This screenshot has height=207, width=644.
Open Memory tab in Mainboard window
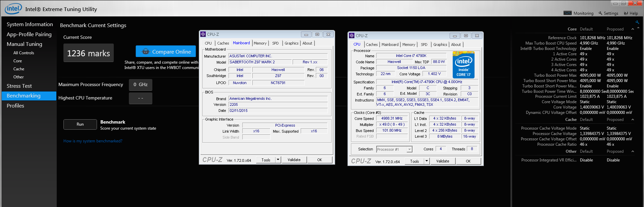(260, 43)
